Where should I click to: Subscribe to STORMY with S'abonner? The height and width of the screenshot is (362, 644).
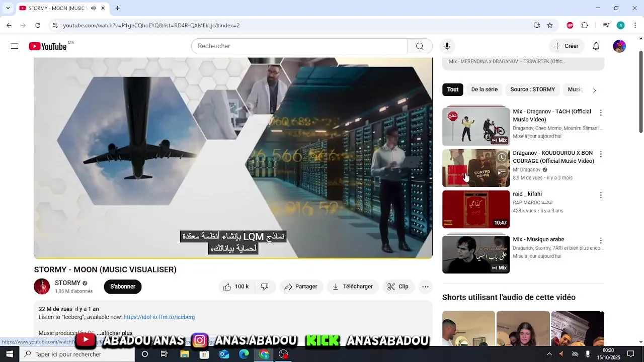coord(123,287)
